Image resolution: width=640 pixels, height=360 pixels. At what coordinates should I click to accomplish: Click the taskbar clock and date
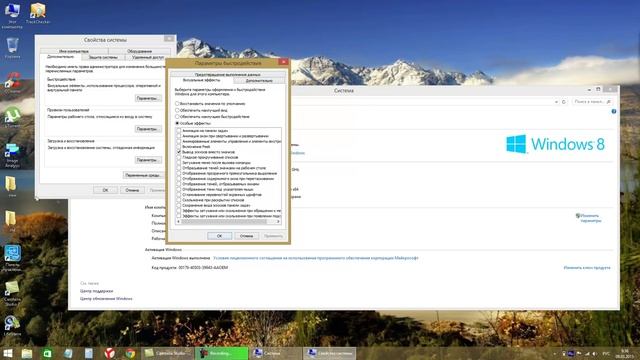click(625, 353)
